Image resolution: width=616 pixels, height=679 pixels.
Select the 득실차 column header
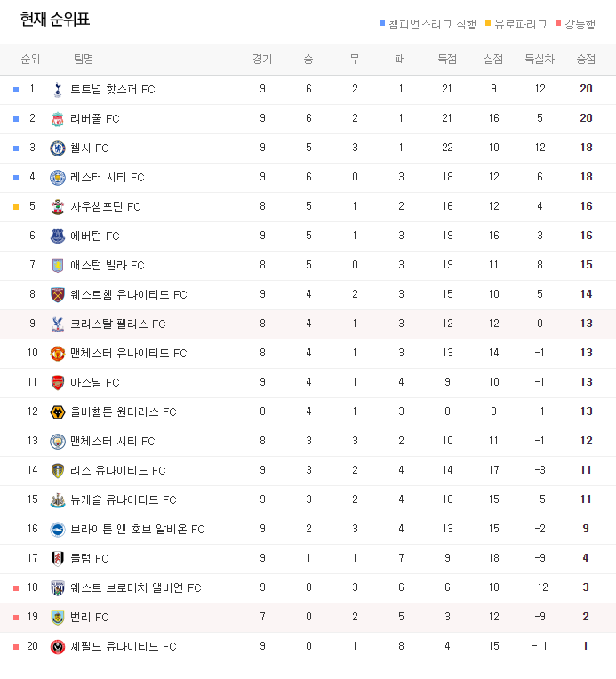pos(540,59)
